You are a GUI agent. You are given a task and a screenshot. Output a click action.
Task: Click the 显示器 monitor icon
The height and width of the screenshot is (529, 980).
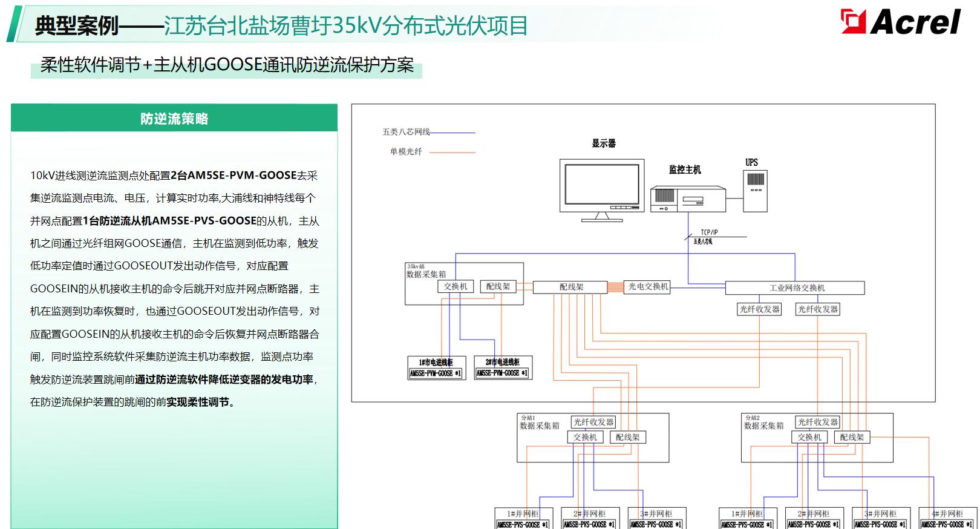601,191
